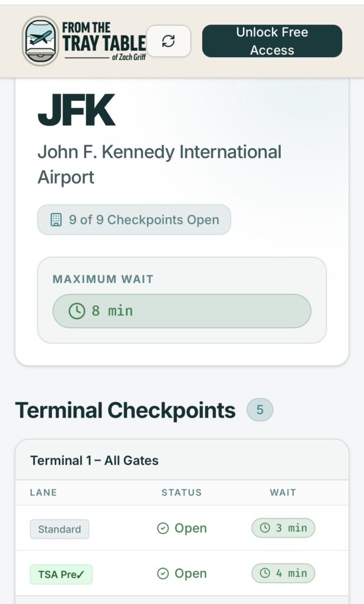Viewport: 364px width, 604px height.
Task: Click the Terminal 1 – All Gates header
Action: pos(94,460)
